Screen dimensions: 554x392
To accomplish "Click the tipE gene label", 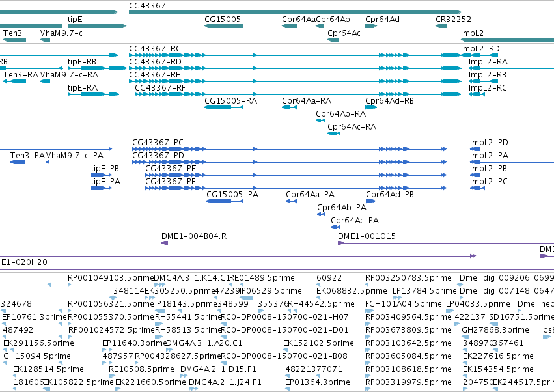I will (75, 20).
